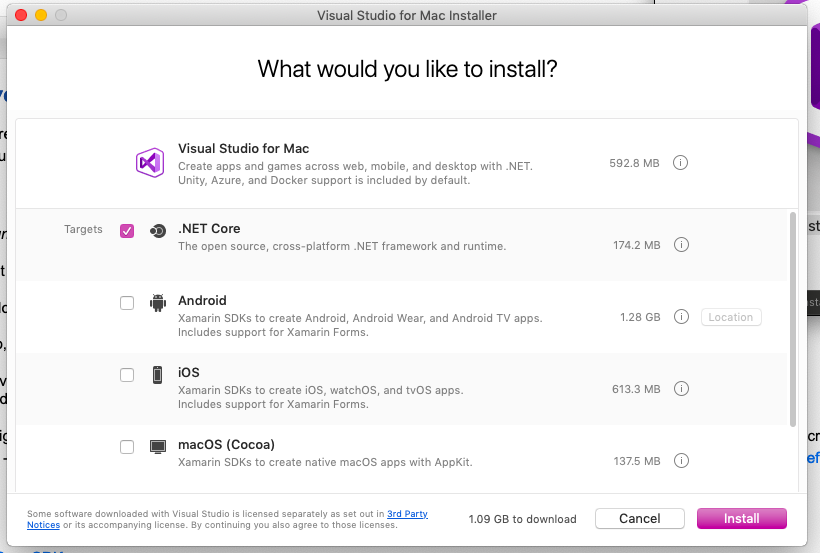Viewport: 820px width, 553px height.
Task: Show info for Android target
Action: pyautogui.click(x=681, y=317)
